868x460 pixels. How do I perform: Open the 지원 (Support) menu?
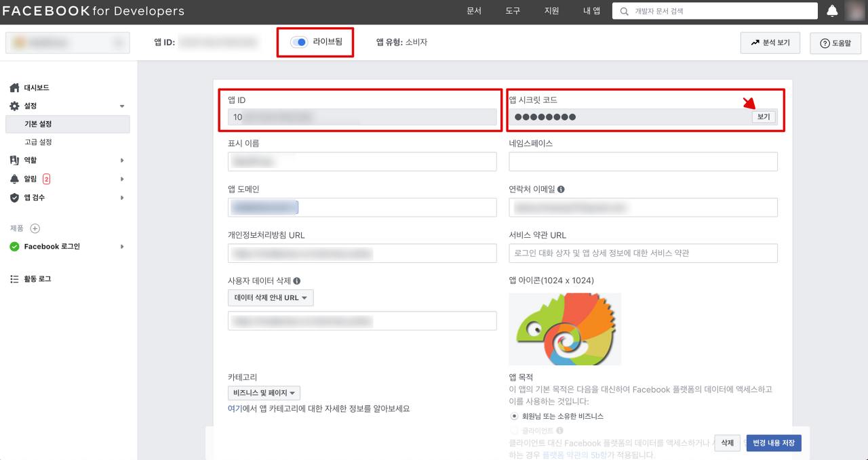551,12
